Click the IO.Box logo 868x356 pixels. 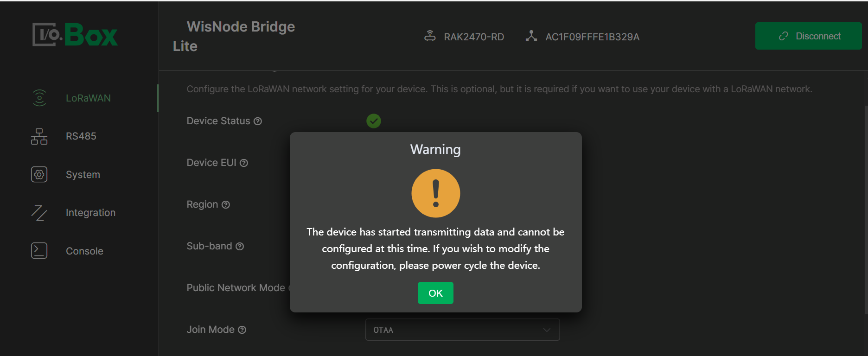click(75, 34)
